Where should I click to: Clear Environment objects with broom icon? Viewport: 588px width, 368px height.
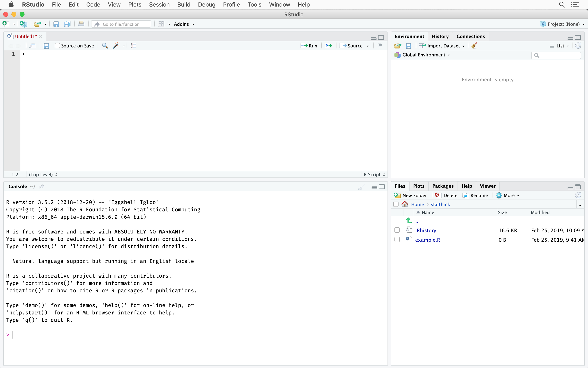tap(474, 46)
